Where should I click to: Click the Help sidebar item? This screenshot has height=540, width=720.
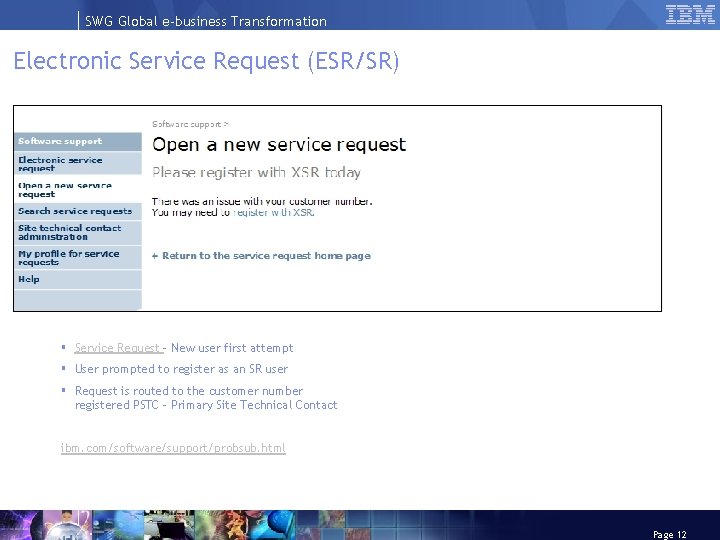78,279
